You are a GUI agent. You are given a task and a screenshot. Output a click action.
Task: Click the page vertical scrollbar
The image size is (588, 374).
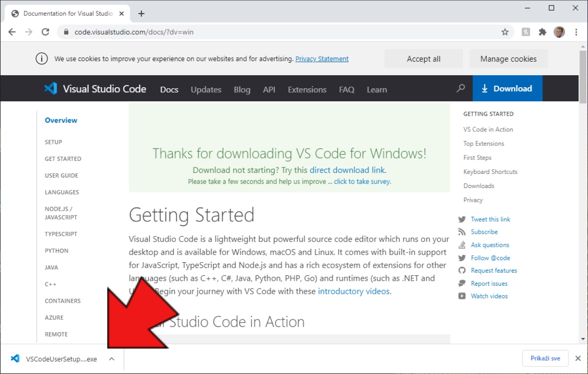(x=583, y=201)
